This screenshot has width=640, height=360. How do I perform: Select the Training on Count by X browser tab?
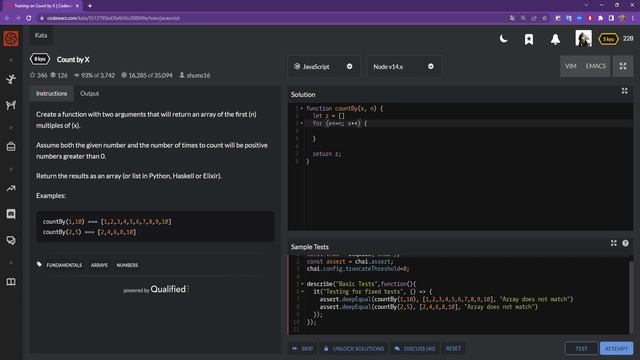(43, 6)
